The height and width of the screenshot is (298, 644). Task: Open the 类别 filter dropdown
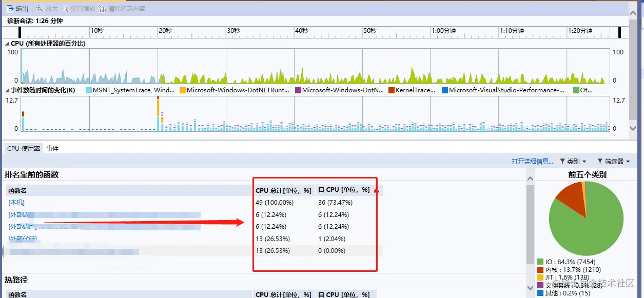coord(573,161)
